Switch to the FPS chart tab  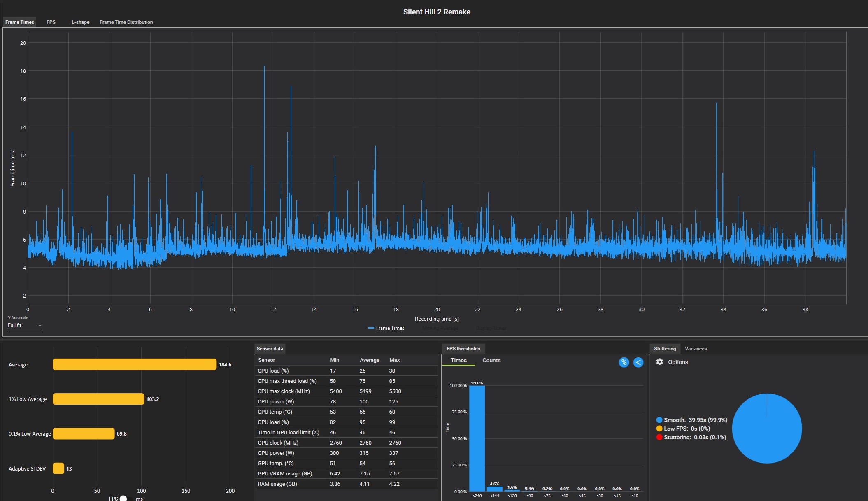pos(51,22)
